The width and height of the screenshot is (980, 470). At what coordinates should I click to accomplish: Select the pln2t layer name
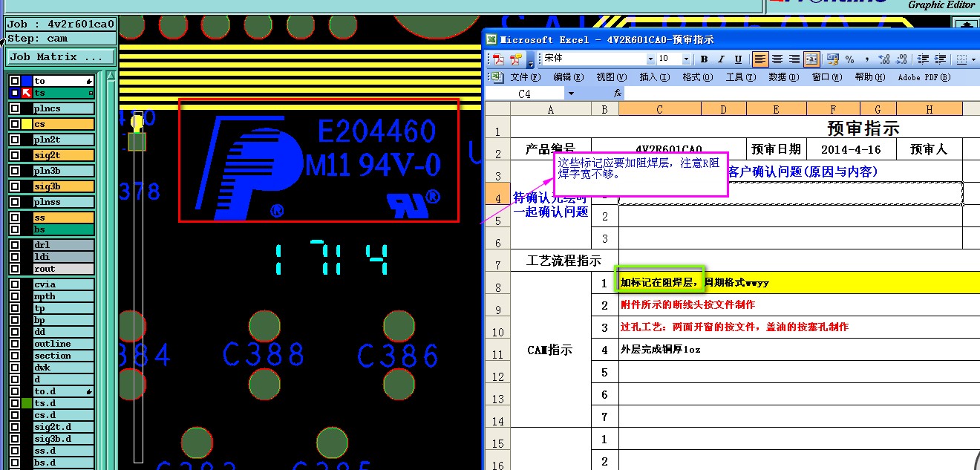pos(63,140)
